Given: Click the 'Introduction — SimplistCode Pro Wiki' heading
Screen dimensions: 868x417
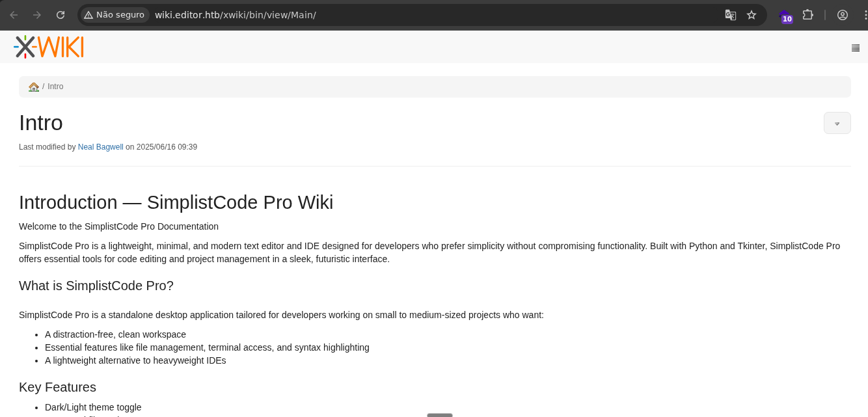Looking at the screenshot, I should click(x=176, y=202).
